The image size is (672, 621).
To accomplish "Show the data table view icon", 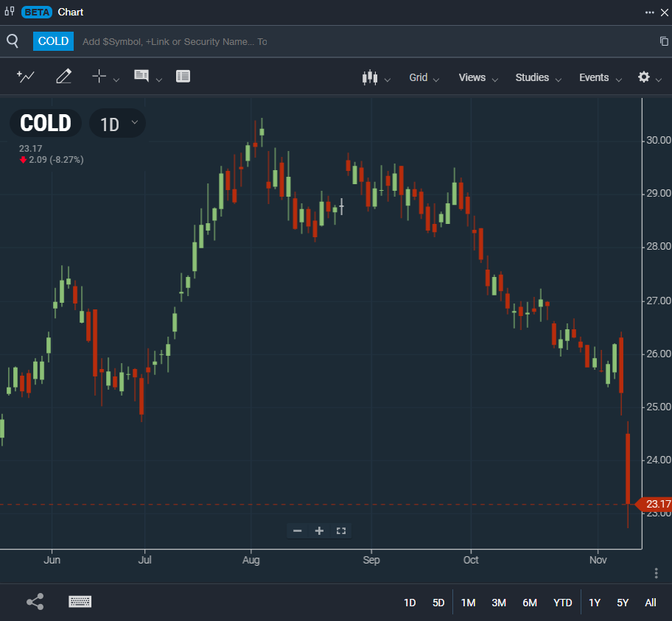I will pyautogui.click(x=183, y=77).
